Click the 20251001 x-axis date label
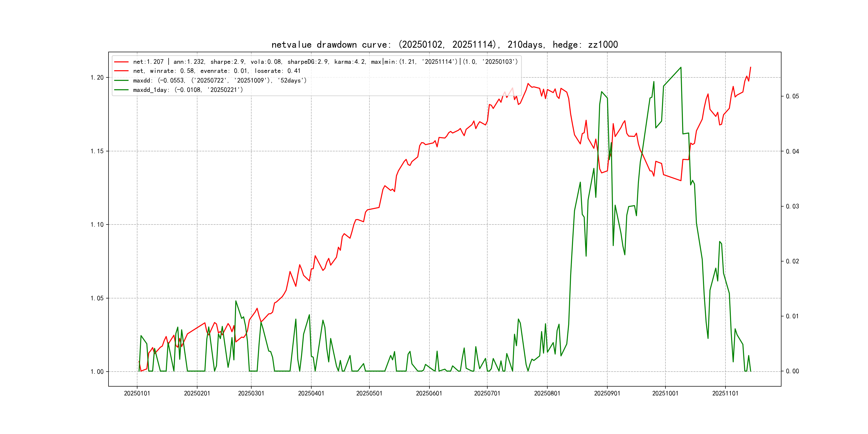This screenshot has width=868, height=434. tap(665, 394)
